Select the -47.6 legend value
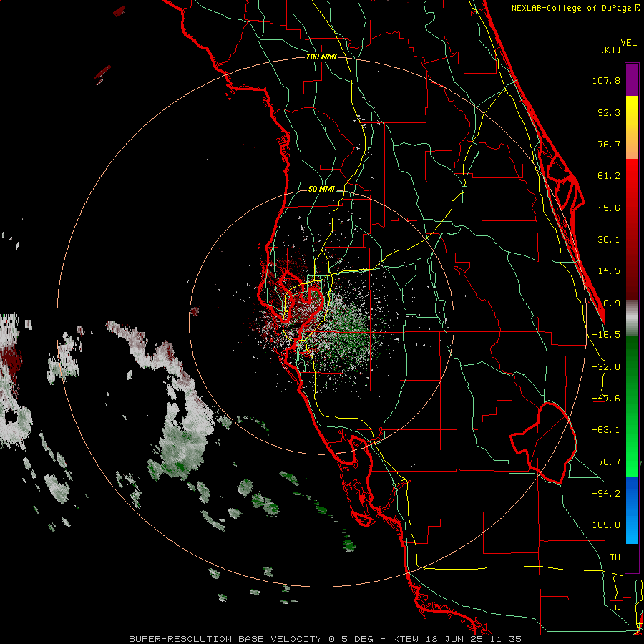The width and height of the screenshot is (644, 644). 606,399
